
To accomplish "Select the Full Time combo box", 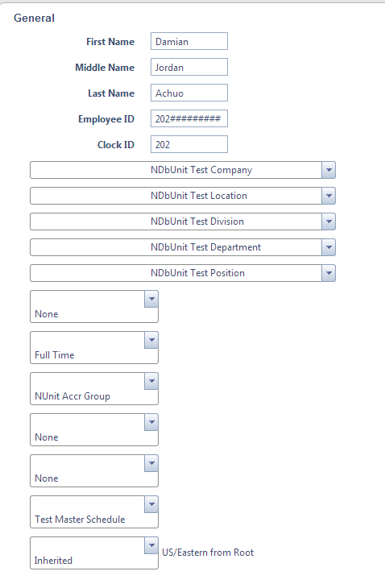I will pos(94,348).
